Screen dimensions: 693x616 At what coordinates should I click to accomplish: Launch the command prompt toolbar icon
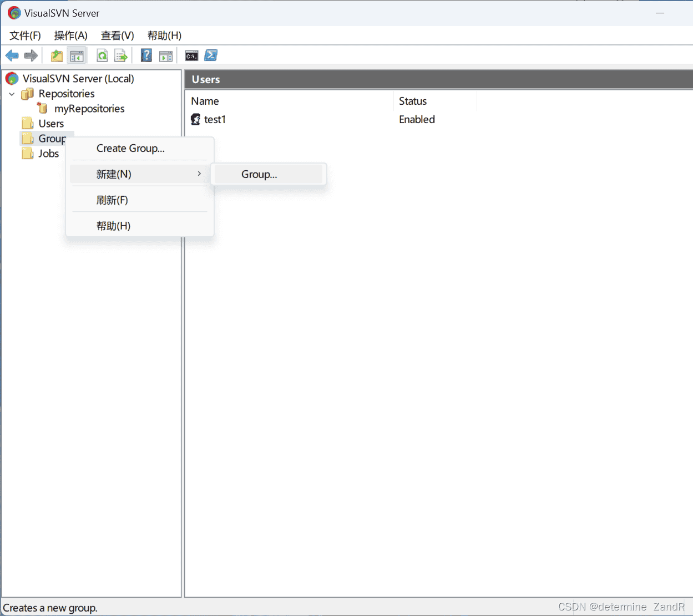click(191, 55)
